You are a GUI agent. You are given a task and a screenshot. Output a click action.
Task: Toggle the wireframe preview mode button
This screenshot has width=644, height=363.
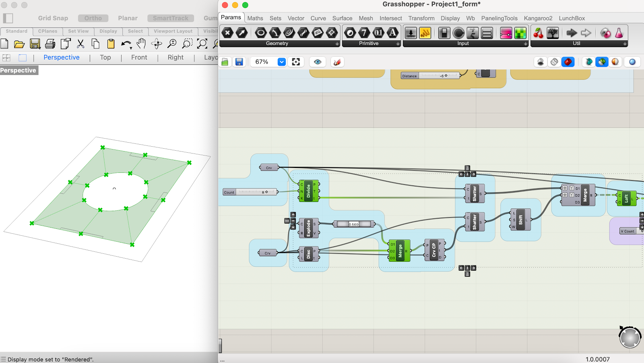(x=554, y=62)
